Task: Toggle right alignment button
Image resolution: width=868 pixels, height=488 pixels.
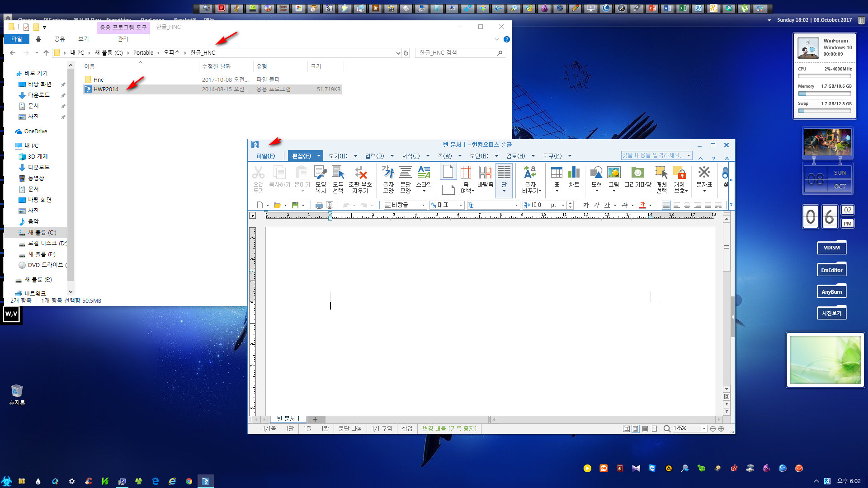Action: click(698, 205)
